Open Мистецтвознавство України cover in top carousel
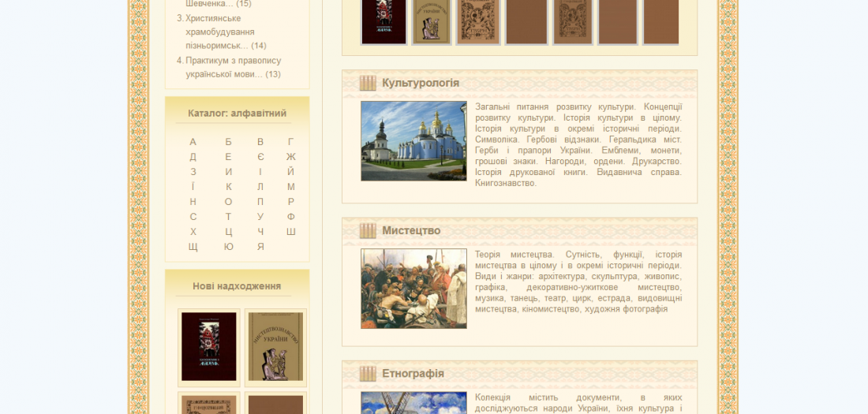This screenshot has height=414, width=868. (x=431, y=21)
